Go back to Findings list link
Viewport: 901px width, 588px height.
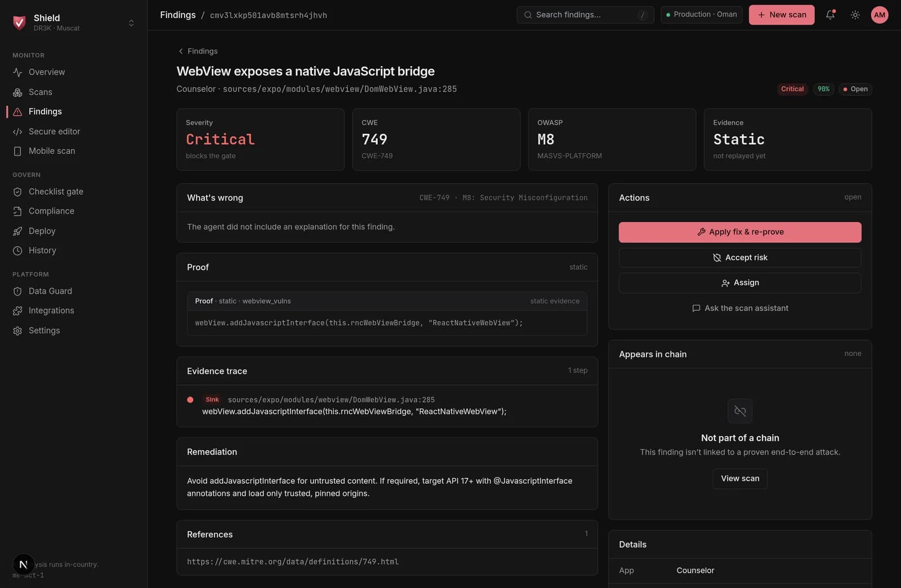click(x=198, y=51)
